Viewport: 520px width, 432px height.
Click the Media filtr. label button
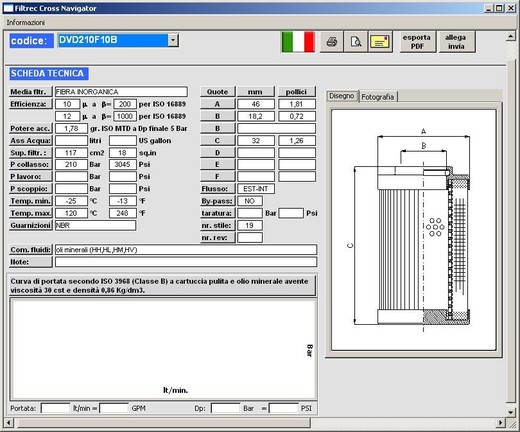pos(30,92)
